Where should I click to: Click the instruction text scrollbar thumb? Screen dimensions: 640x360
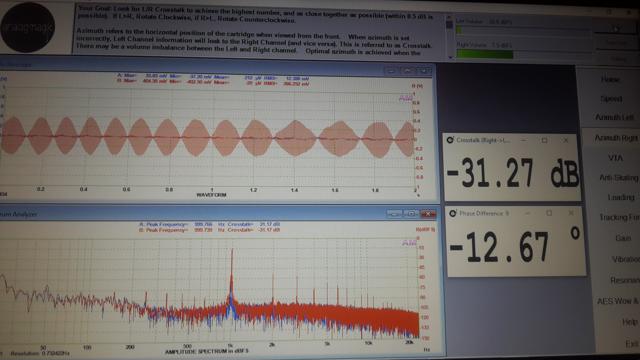coord(450,25)
